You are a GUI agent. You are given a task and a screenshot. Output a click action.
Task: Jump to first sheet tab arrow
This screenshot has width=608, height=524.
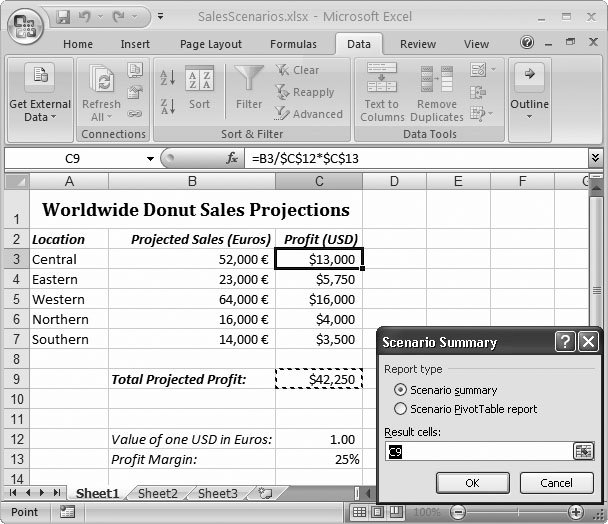tap(13, 493)
